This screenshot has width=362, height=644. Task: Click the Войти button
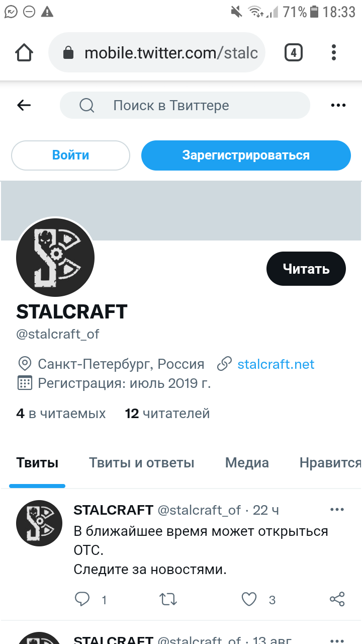coord(70,155)
